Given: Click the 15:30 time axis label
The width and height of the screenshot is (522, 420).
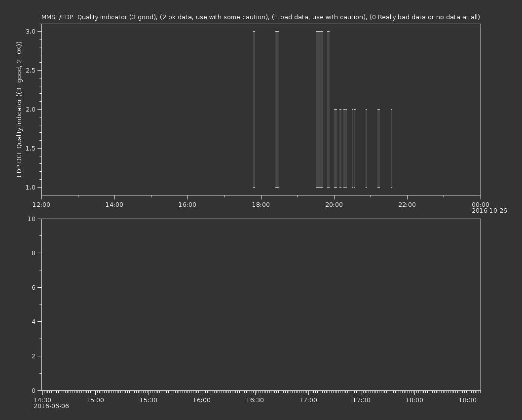Looking at the screenshot, I should click(149, 400).
